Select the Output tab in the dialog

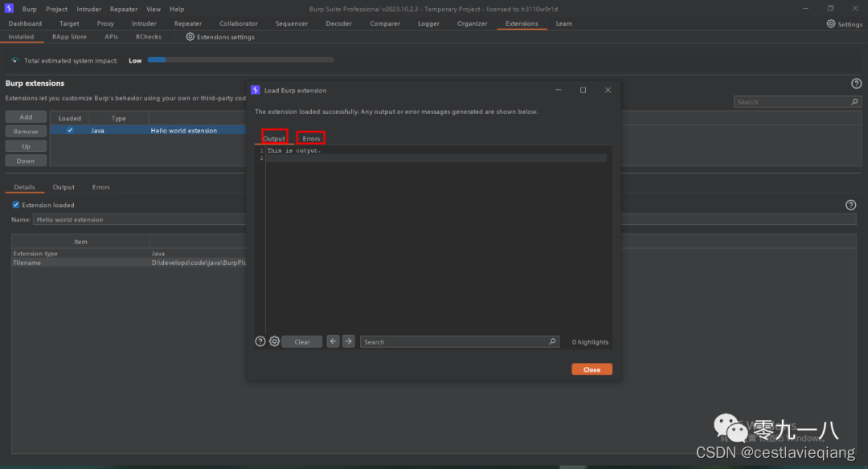274,138
